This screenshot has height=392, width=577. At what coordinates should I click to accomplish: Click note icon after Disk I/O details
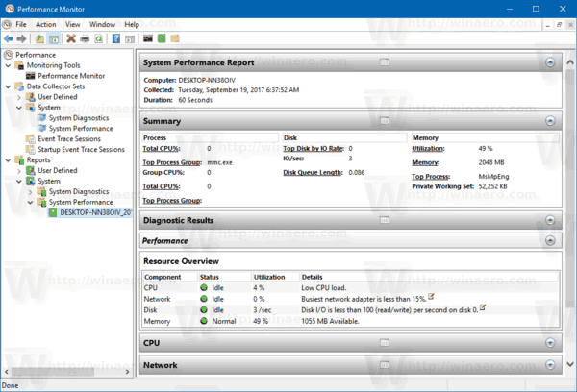[x=483, y=307]
